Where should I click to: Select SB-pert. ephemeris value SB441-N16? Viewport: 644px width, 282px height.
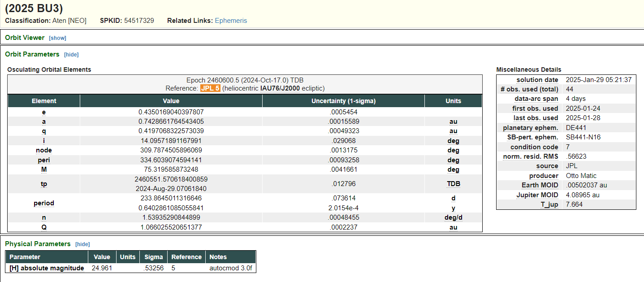(x=583, y=137)
